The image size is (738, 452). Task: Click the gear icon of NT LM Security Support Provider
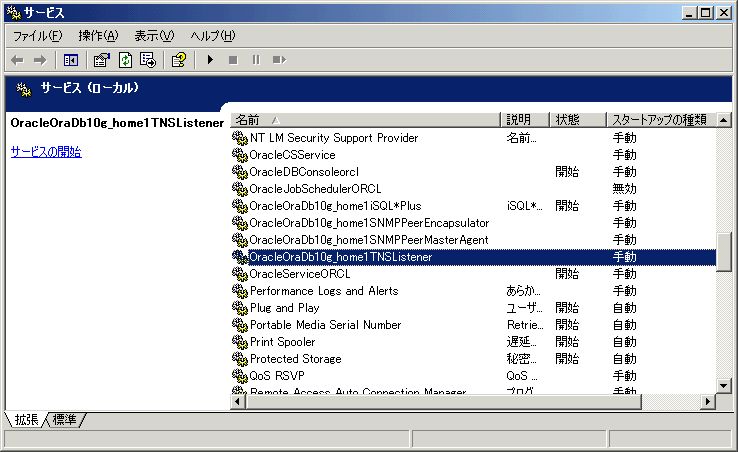[x=240, y=138]
